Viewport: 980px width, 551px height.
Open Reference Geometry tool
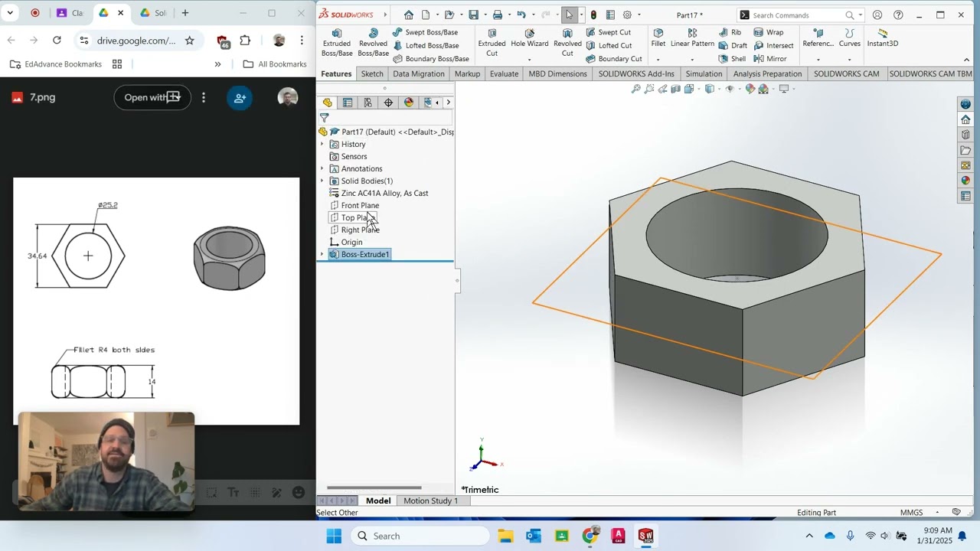[818, 38]
